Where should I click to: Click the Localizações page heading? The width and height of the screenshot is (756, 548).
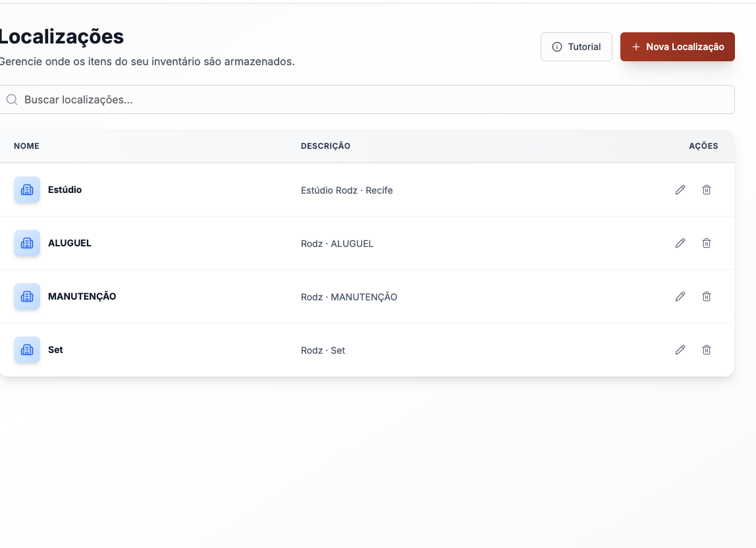(62, 37)
